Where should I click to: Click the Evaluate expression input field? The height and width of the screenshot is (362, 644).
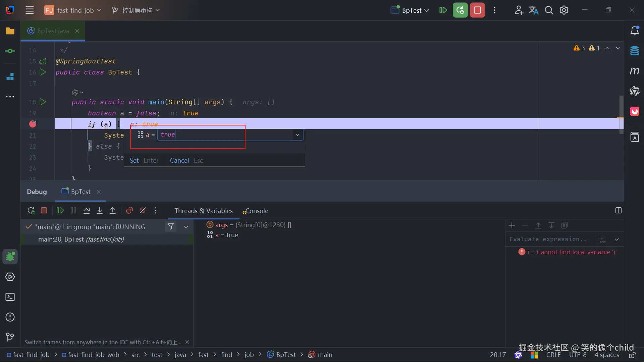[x=552, y=239]
